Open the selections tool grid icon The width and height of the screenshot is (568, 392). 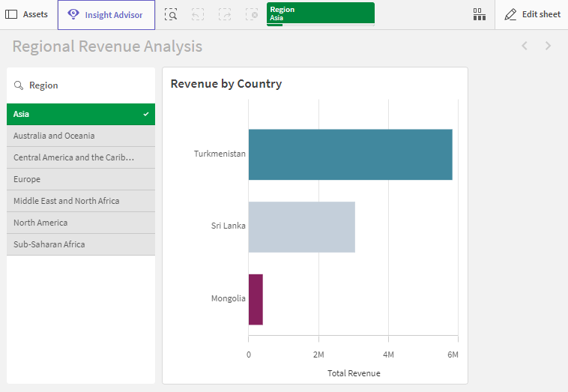(480, 14)
